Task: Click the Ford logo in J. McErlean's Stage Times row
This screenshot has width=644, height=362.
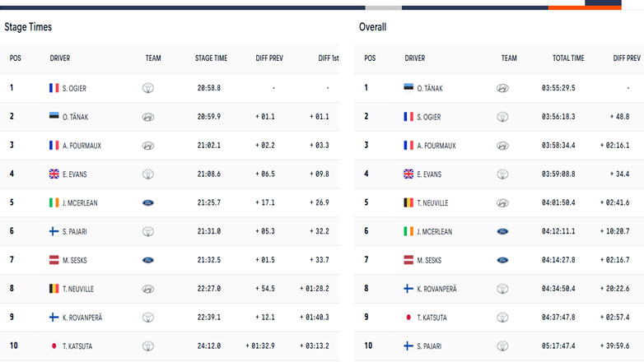Action: (x=148, y=202)
